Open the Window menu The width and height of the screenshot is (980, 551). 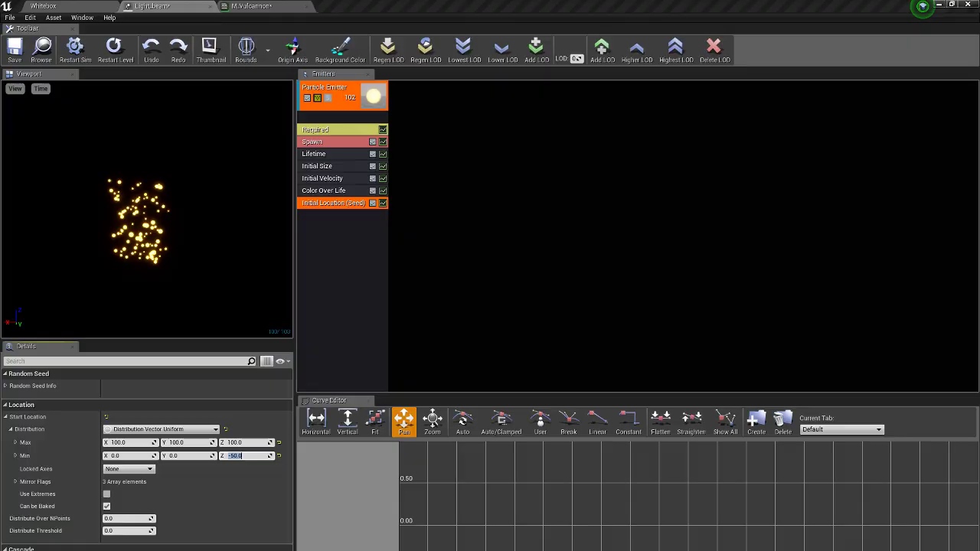(x=82, y=18)
